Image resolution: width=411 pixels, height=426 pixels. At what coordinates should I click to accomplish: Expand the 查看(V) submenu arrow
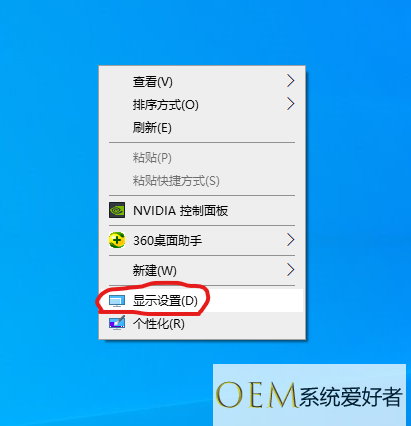click(x=291, y=81)
